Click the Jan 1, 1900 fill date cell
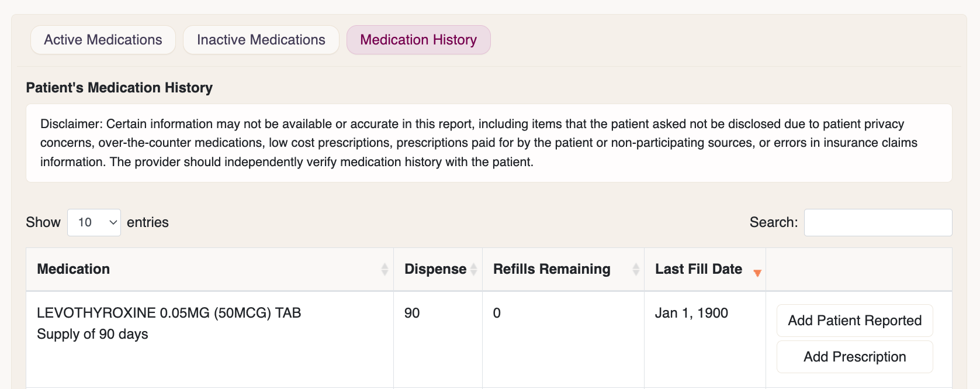This screenshot has width=980, height=389. pyautogui.click(x=691, y=313)
